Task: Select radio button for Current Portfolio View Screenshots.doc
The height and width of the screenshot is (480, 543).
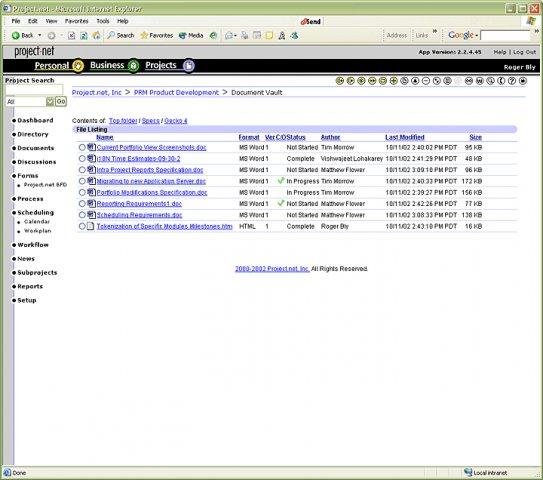Action: point(82,147)
